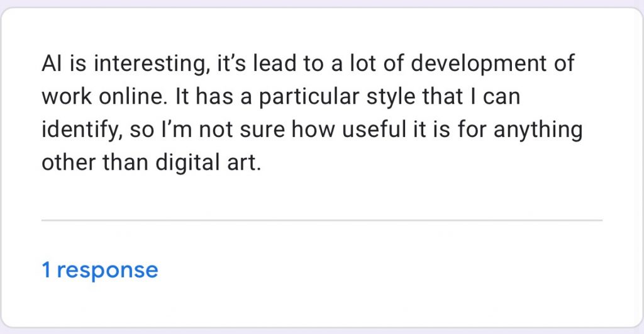
Task: Click the words 'a lot of' in first line
Action: (367, 64)
